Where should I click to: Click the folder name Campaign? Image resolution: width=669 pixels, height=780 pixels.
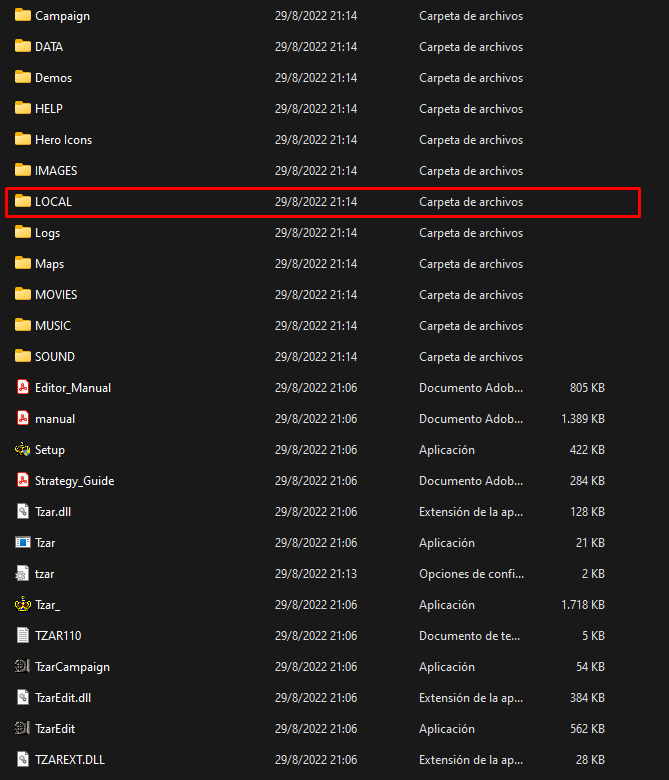[63, 16]
